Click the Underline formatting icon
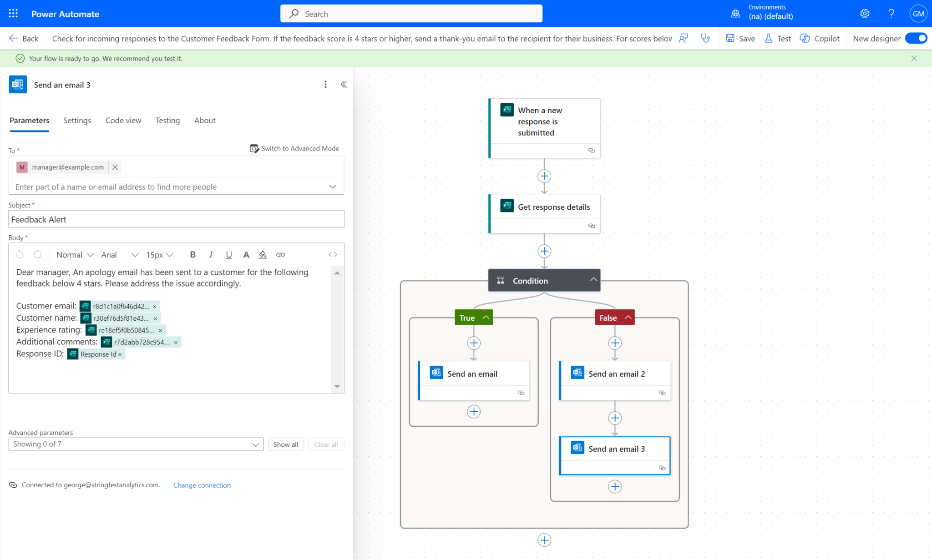Image resolution: width=932 pixels, height=560 pixels. (229, 255)
